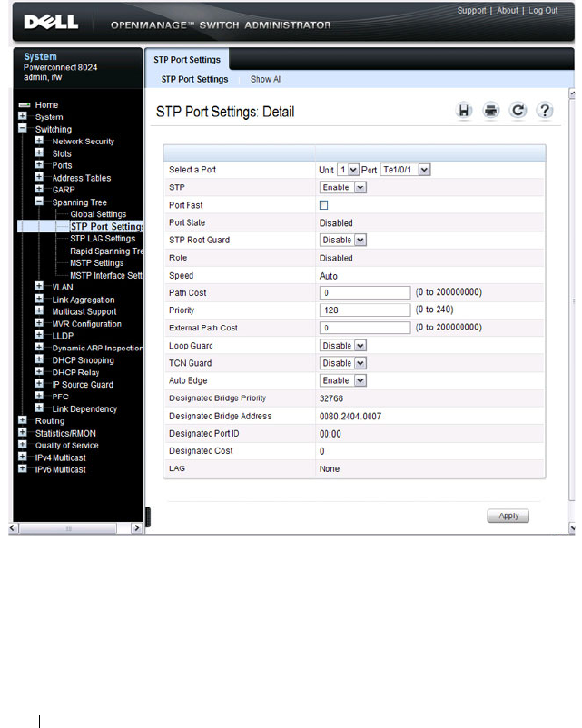Expand the System tree node

23,115
